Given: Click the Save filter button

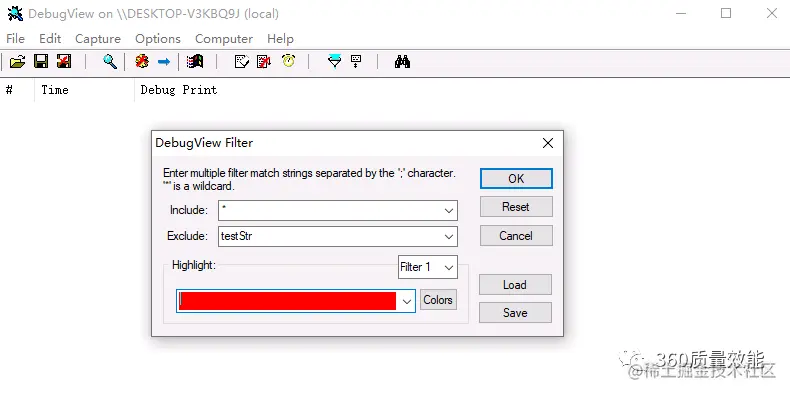Looking at the screenshot, I should 515,313.
